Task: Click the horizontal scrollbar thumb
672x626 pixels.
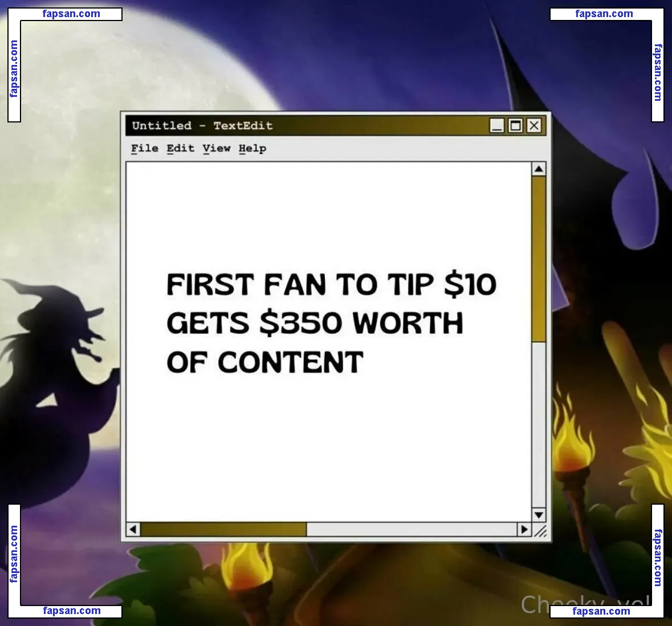Action: [223, 530]
